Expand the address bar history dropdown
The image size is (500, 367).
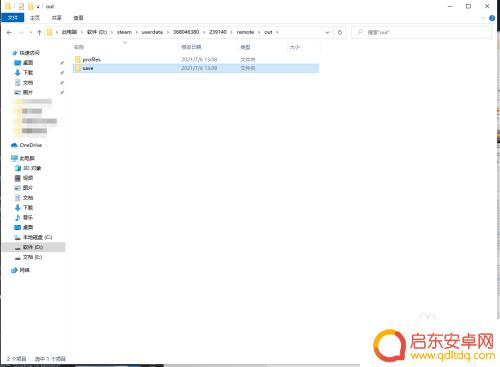[x=327, y=32]
